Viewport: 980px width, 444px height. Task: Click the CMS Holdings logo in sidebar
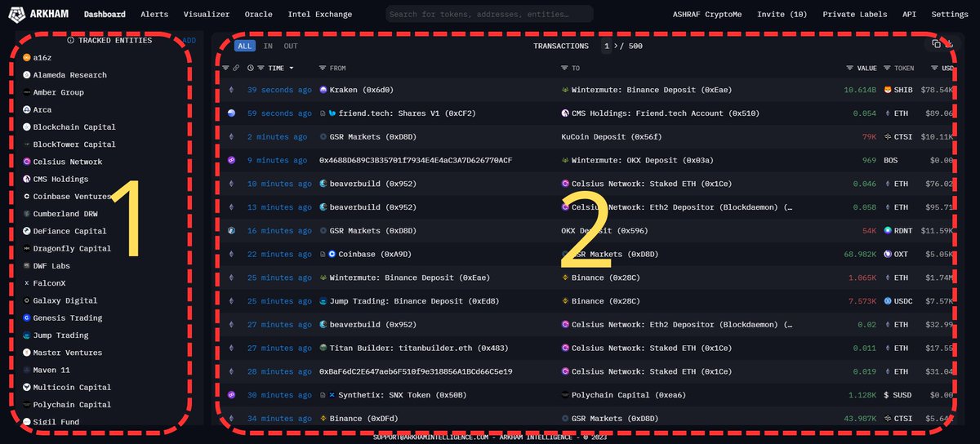pyautogui.click(x=27, y=179)
